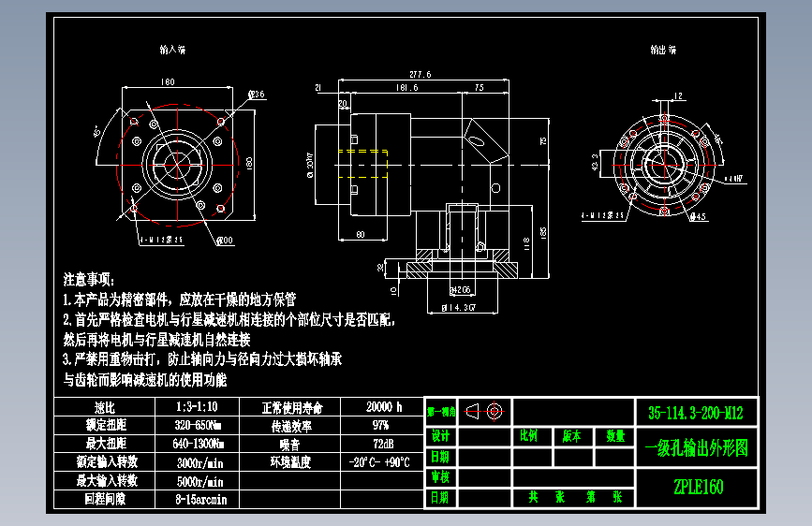Select note 1 about 干燥的地方保管
The image size is (812, 526).
click(180, 300)
